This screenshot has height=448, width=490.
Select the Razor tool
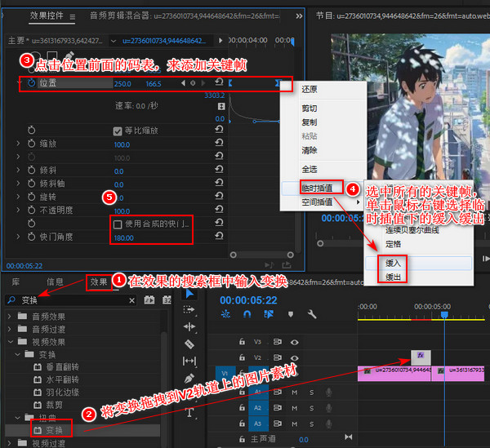[x=189, y=344]
